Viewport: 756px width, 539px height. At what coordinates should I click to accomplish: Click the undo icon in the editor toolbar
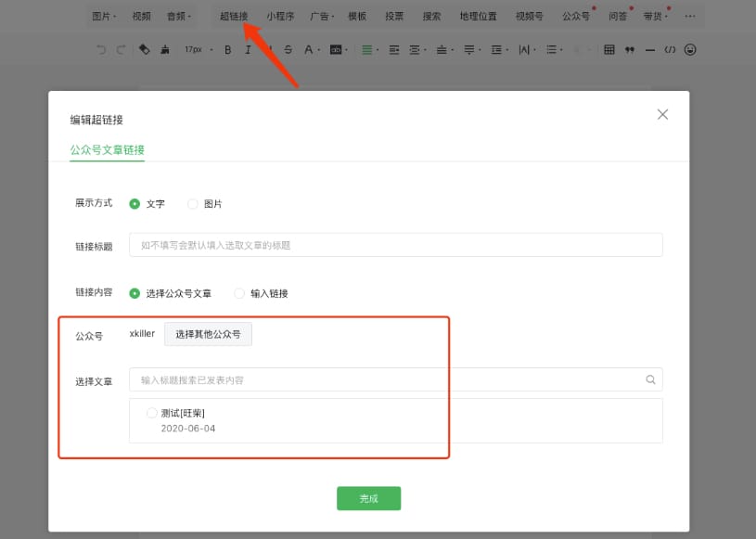tap(101, 49)
